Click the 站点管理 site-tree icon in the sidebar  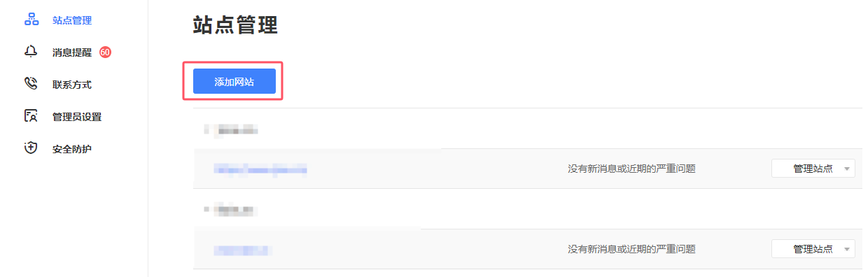pyautogui.click(x=31, y=20)
